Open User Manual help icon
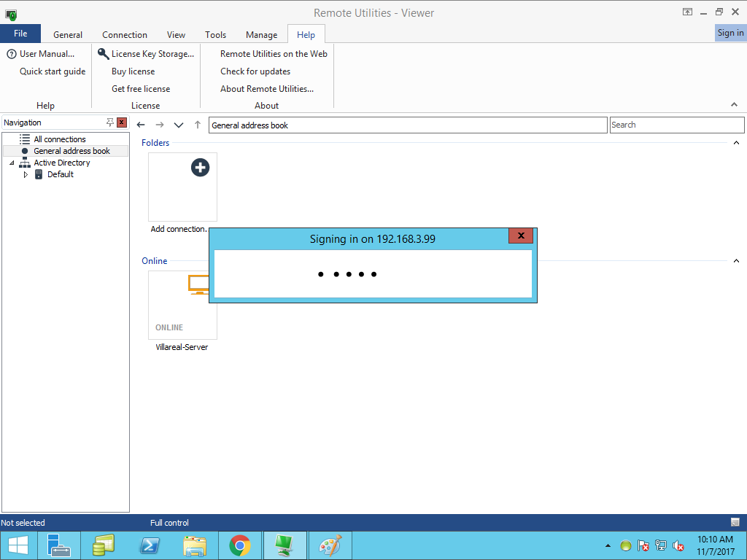 click(x=12, y=54)
